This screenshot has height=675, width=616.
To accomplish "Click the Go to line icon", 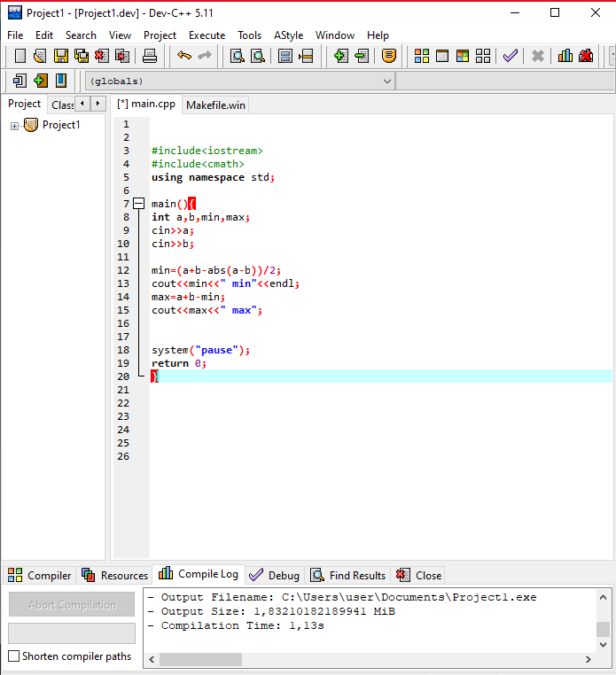I will 306,56.
